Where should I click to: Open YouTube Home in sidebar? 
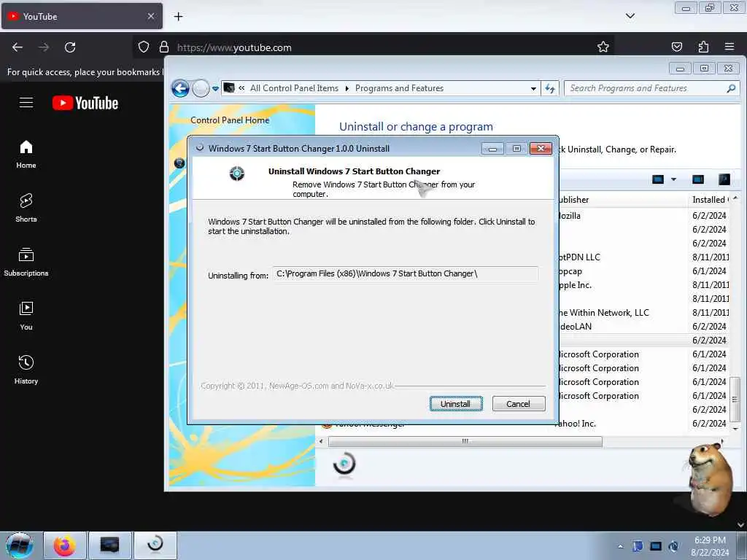pyautogui.click(x=26, y=155)
